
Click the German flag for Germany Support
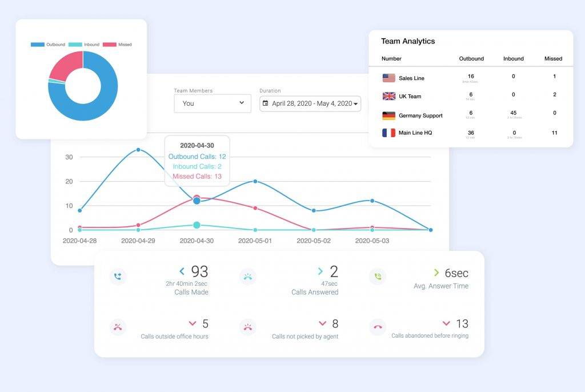coord(388,115)
